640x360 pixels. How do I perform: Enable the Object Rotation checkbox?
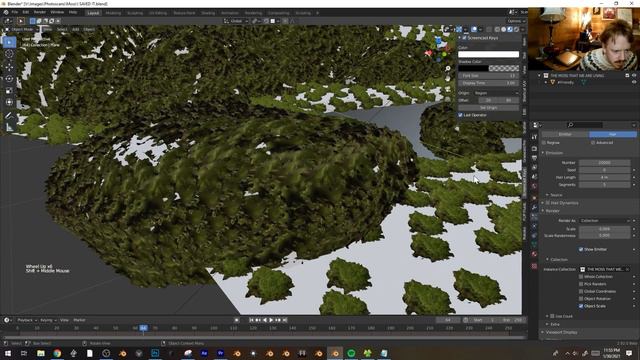tap(581, 299)
